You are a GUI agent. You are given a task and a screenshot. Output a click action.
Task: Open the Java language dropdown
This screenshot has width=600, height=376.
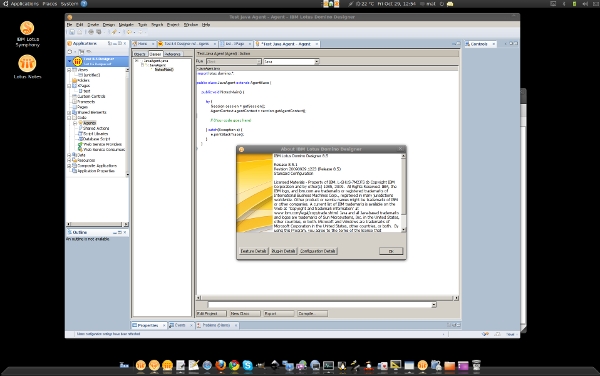click(316, 62)
